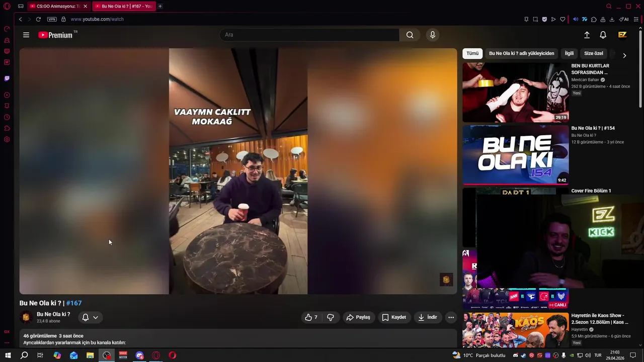Select the Bu Ne Ola ki #167 tab
644x362 pixels.
coord(123,6)
